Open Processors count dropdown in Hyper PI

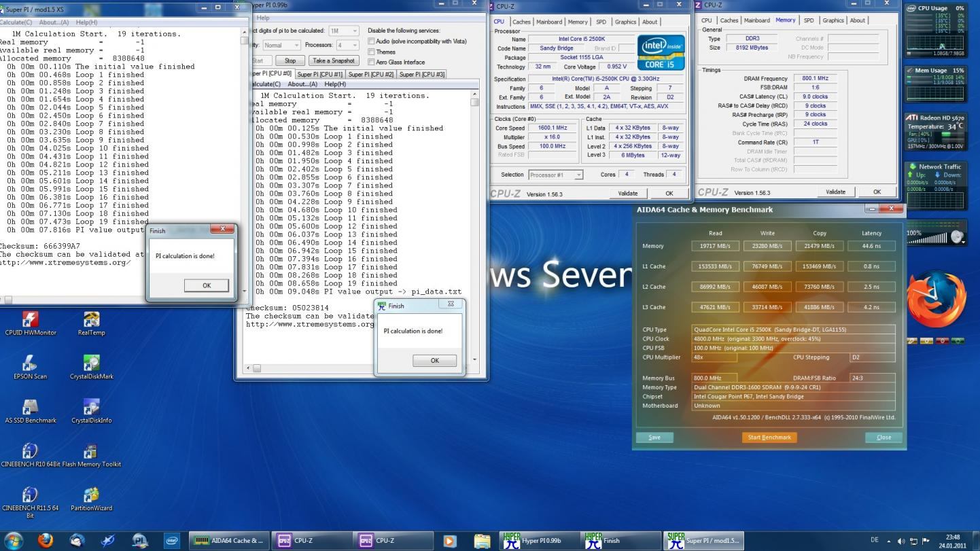tap(347, 46)
